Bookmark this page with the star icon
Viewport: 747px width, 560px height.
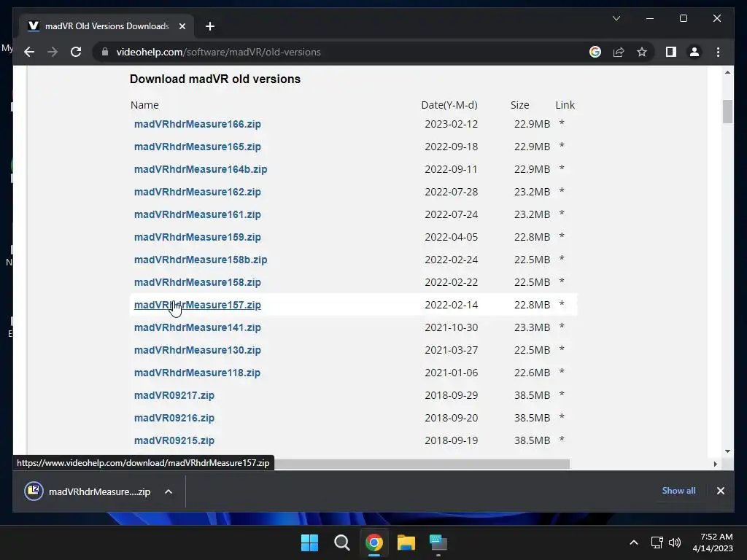tap(642, 52)
